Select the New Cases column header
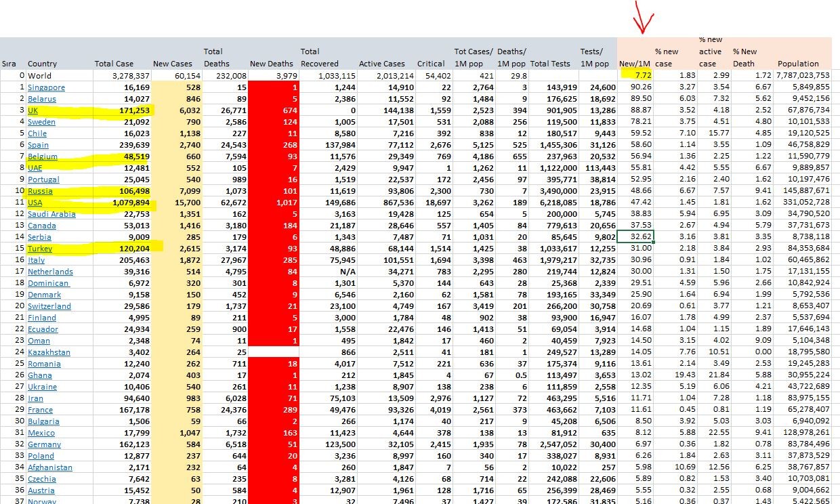Screen dimensions: 840x504 click(x=173, y=64)
